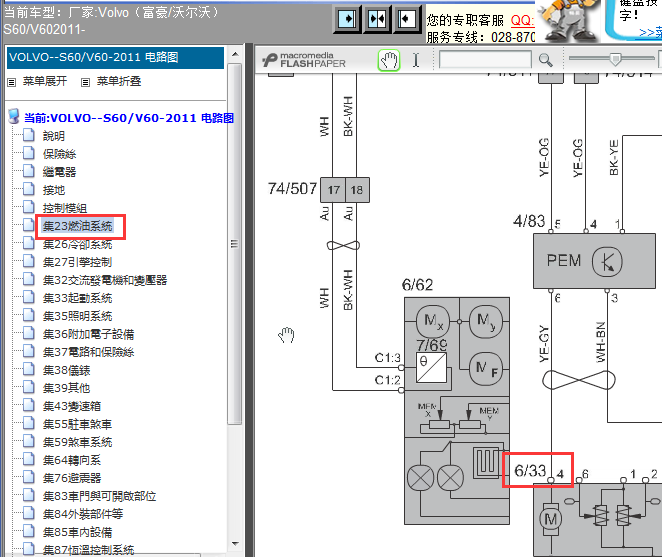Select the FlashPaper text selection tool

click(416, 60)
